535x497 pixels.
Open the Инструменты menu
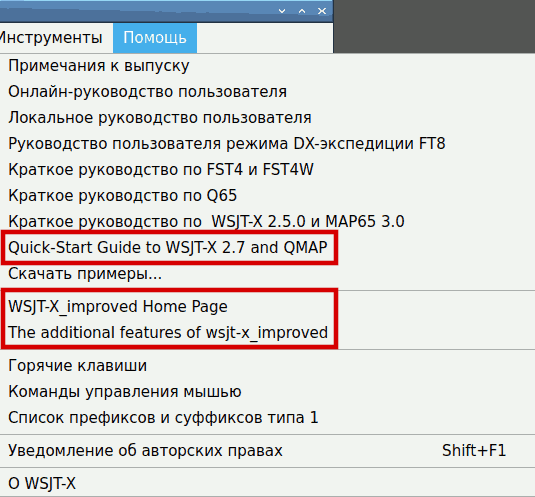click(x=51, y=38)
